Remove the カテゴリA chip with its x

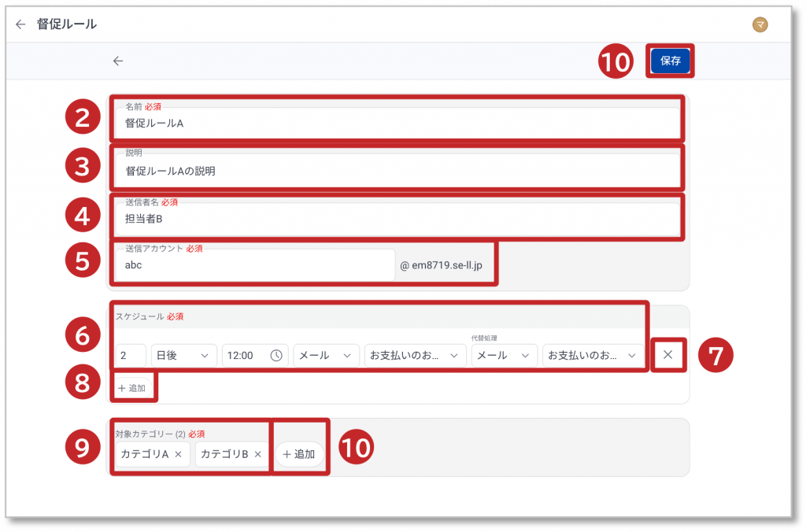[178, 454]
